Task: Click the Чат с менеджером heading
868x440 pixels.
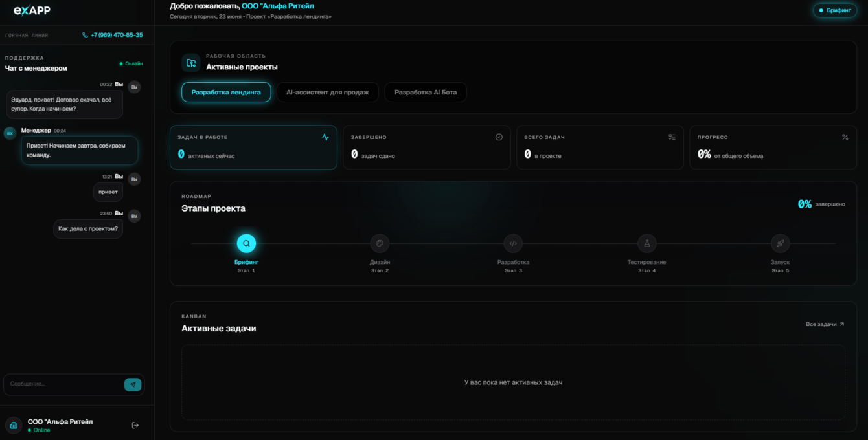Action: [36, 68]
